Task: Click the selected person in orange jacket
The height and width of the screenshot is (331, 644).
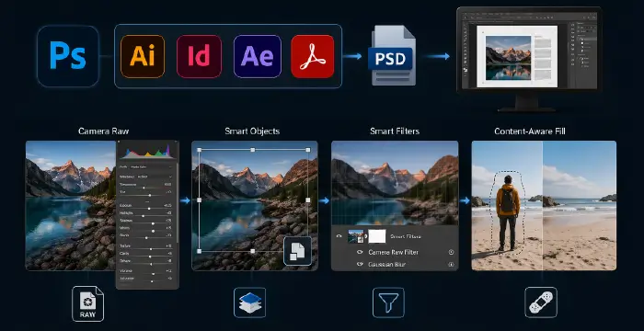Action: (508, 212)
